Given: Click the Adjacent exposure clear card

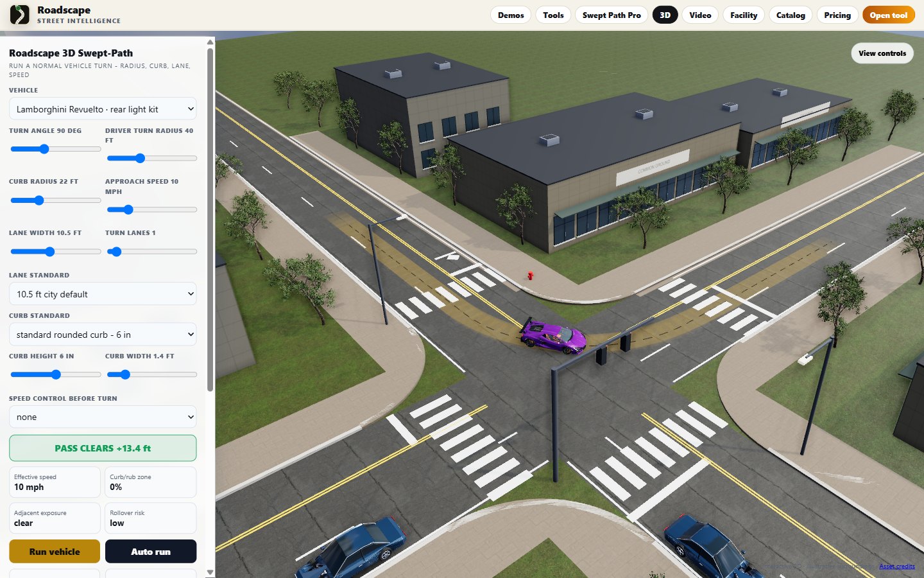Looking at the screenshot, I should (55, 518).
